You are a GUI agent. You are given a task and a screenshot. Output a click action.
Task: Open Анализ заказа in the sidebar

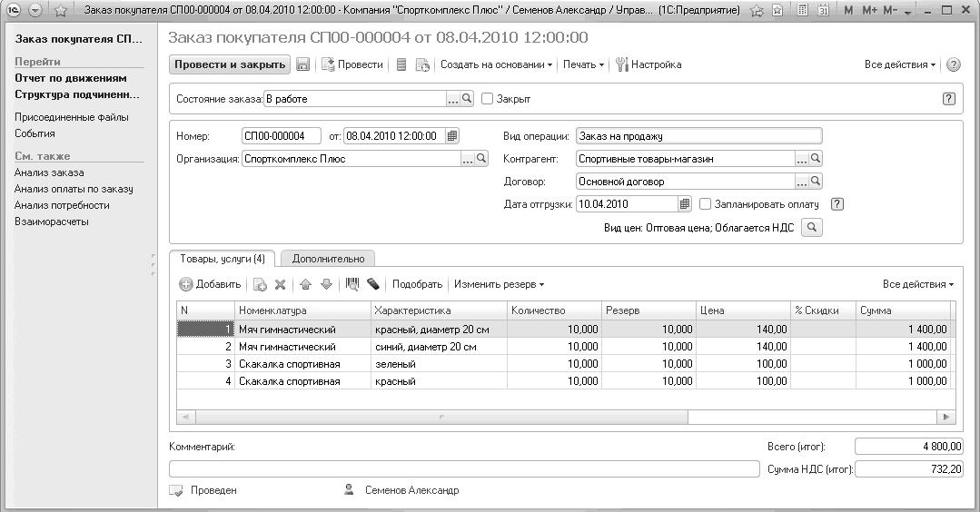49,172
